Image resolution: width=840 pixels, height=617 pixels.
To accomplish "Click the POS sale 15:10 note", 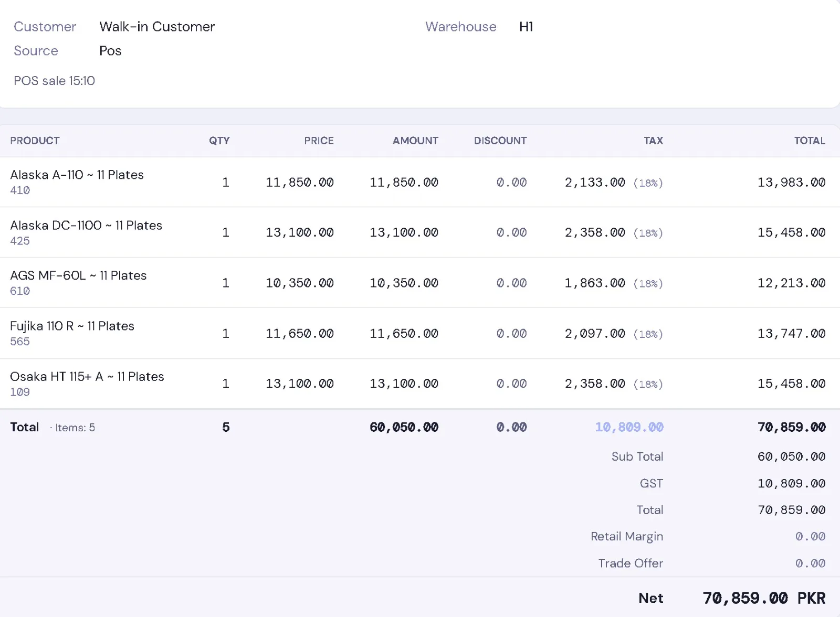I will [x=54, y=81].
